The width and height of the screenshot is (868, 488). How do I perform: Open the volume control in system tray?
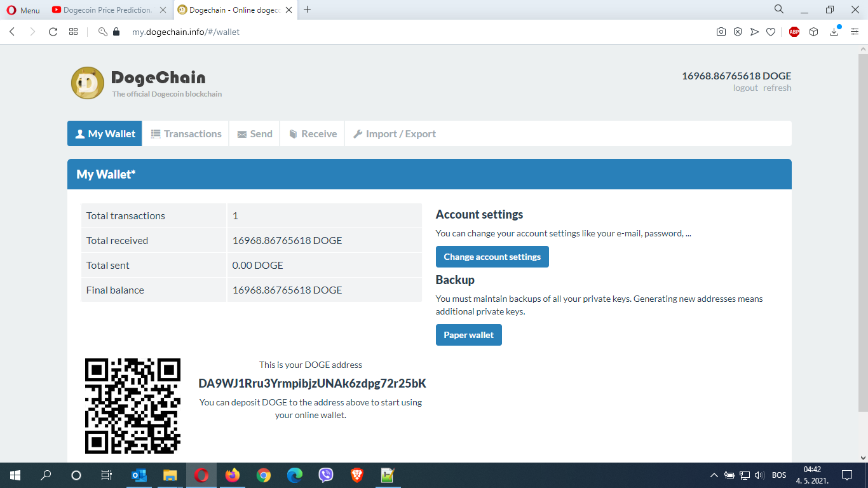click(759, 475)
